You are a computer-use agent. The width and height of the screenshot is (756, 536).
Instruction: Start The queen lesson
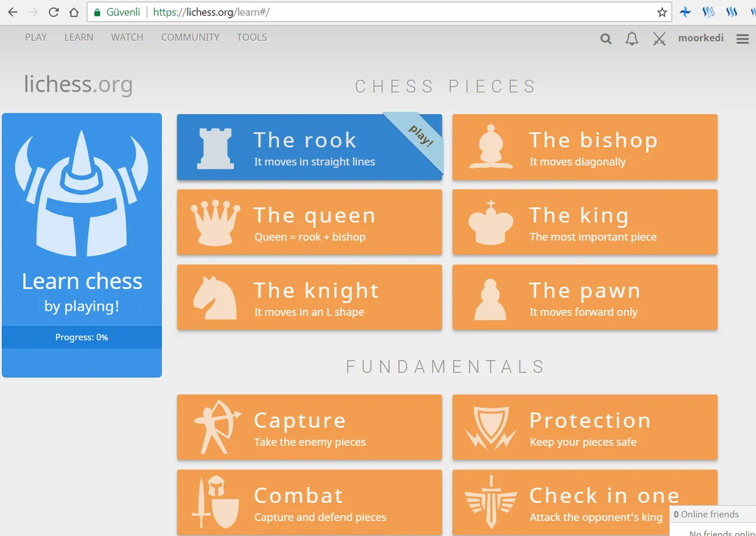309,222
